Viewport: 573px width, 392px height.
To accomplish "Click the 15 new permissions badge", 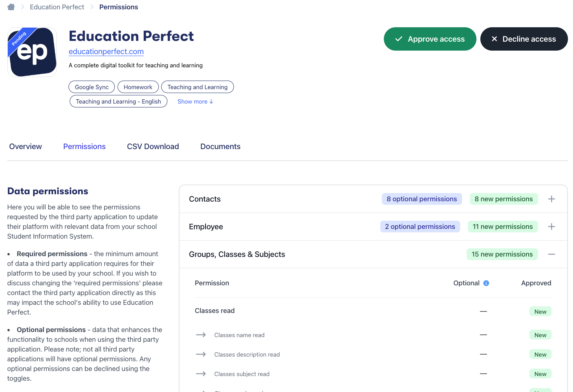I will [x=502, y=254].
